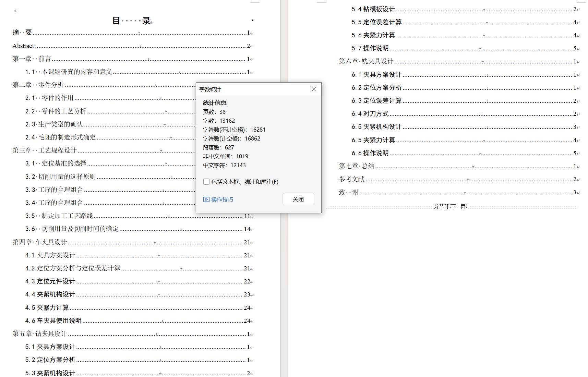Select the 2.3 生产类型的确认 entry
Viewport: 588px width, 377px height.
point(110,124)
